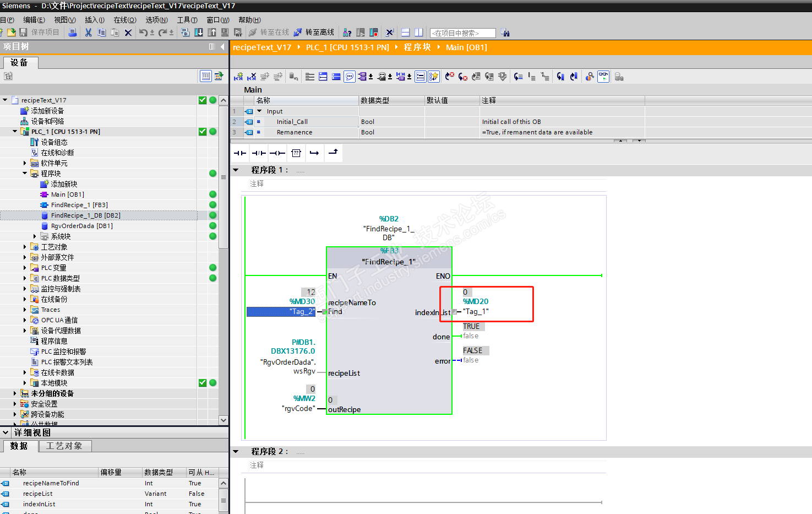Switch to the 工艺对象 tab
Image resolution: width=812 pixels, height=514 pixels.
point(64,446)
